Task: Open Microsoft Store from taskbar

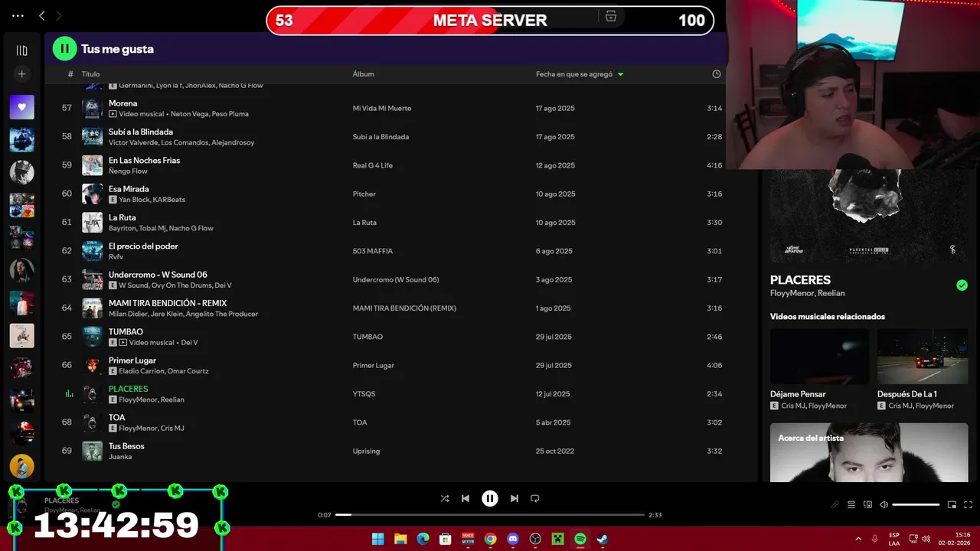Action: [446, 539]
